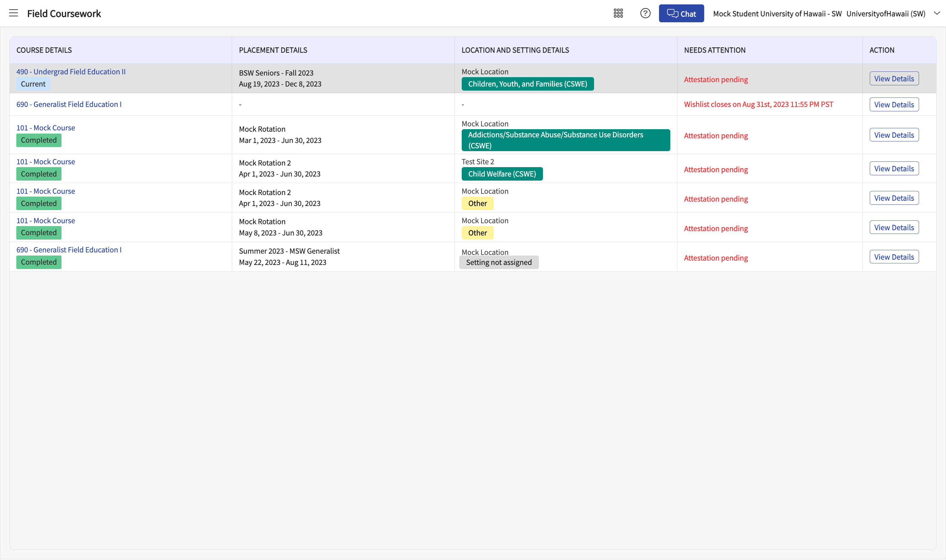The image size is (946, 560).
Task: Open completed 690 - Generalist Field Education I link
Action: pos(69,250)
